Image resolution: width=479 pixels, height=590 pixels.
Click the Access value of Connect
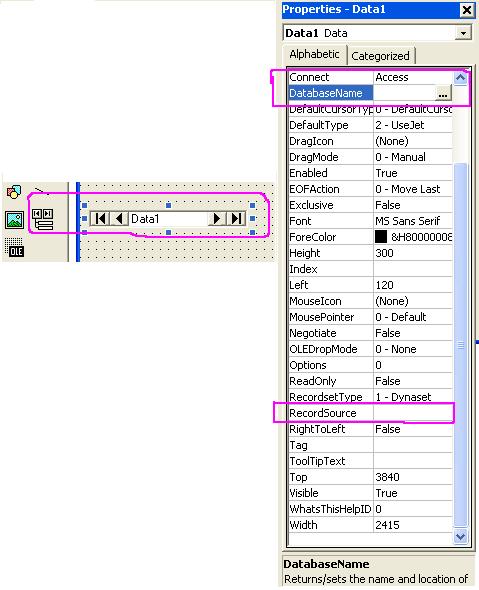pyautogui.click(x=392, y=77)
